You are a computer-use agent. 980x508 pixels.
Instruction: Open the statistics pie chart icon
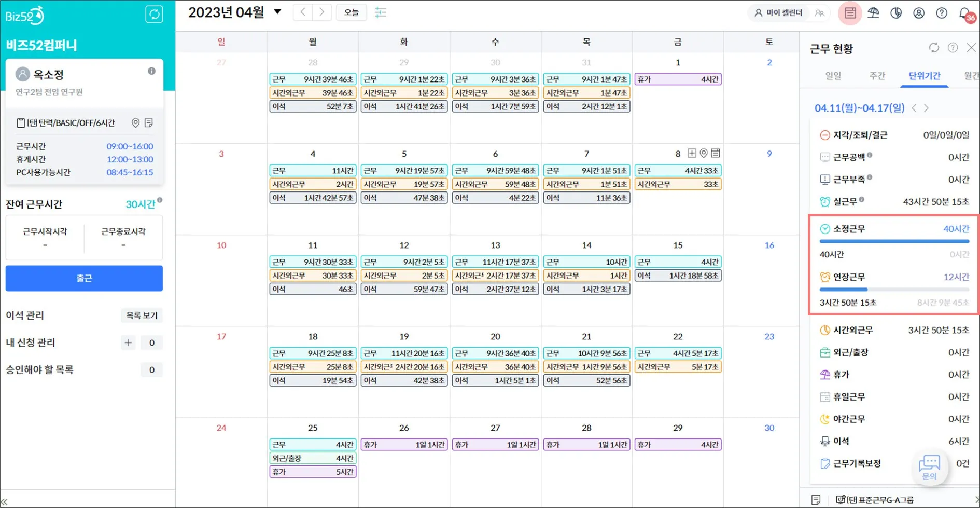[896, 13]
